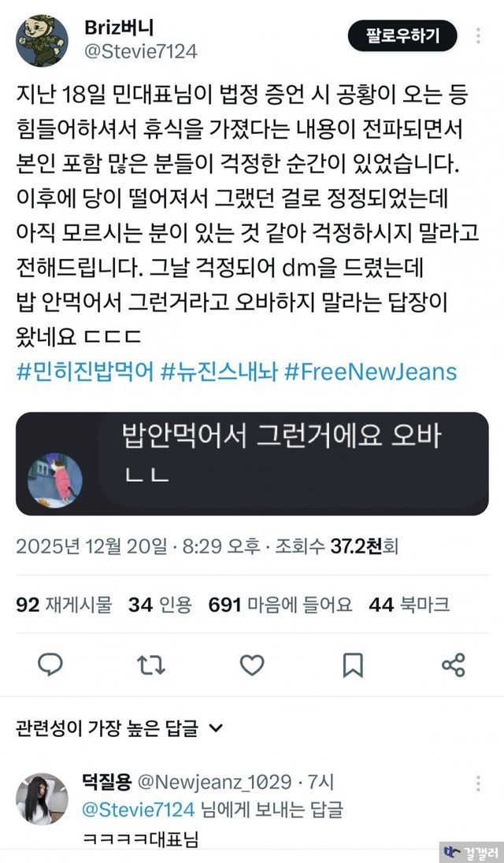This screenshot has width=504, height=863.
Task: Bookmark this post with bookmark icon
Action: 353,665
